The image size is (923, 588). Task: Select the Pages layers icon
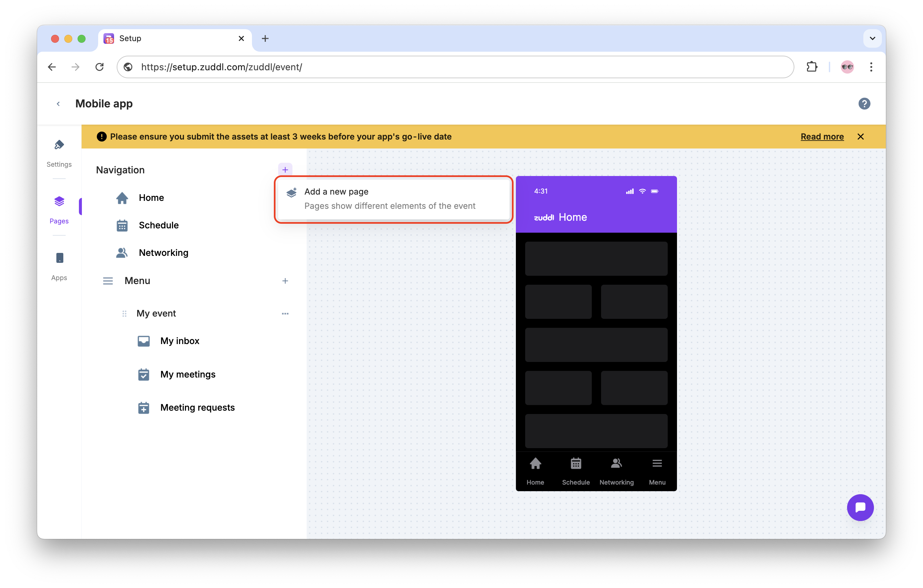click(59, 201)
